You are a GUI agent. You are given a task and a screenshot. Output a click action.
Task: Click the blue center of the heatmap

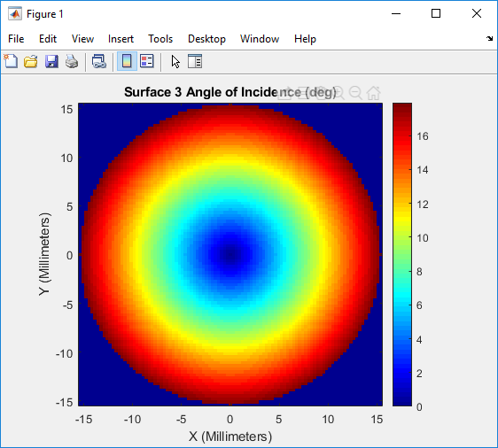[230, 254]
